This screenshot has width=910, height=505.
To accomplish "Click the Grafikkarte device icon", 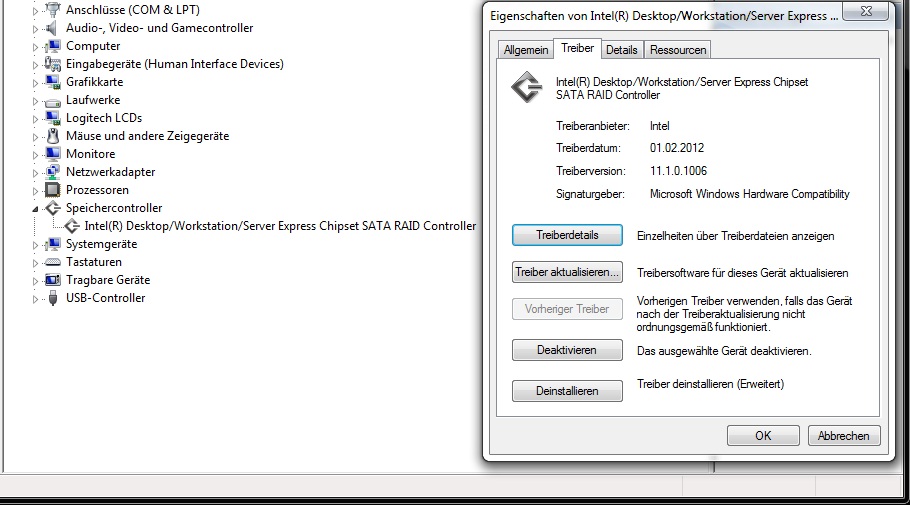I will (x=53, y=82).
